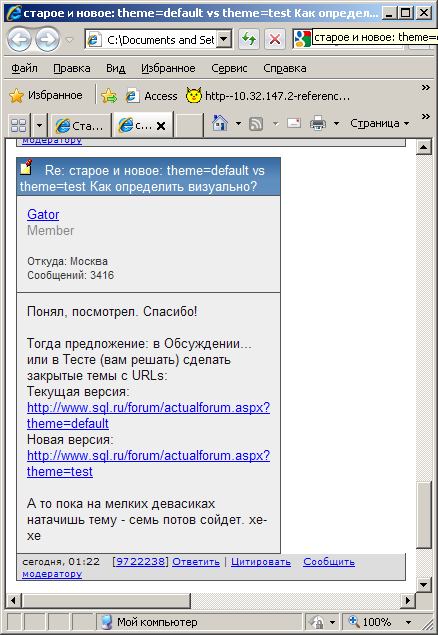This screenshot has height=635, width=438.
Task: Open the Quick Tabs grid icon
Action: (19, 125)
